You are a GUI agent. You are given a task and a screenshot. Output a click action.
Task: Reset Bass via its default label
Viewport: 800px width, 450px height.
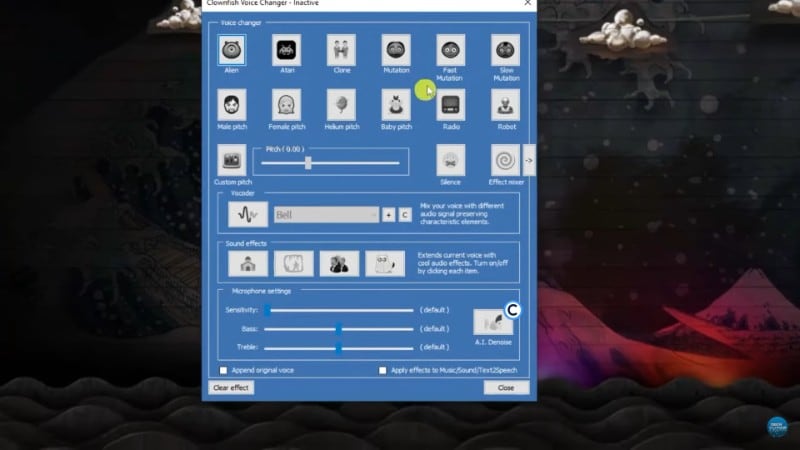click(435, 329)
